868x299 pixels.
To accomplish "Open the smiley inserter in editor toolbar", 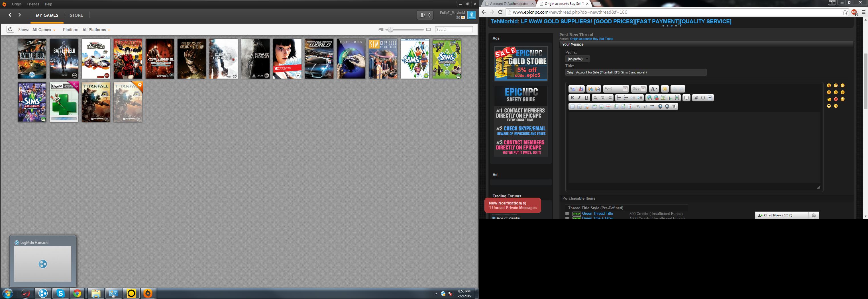I will point(665,89).
